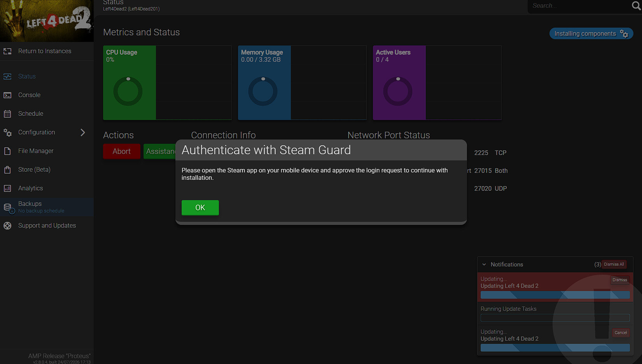Cancel the last Updating Left 4 Dead 2 task
The image size is (642, 364).
[621, 333]
